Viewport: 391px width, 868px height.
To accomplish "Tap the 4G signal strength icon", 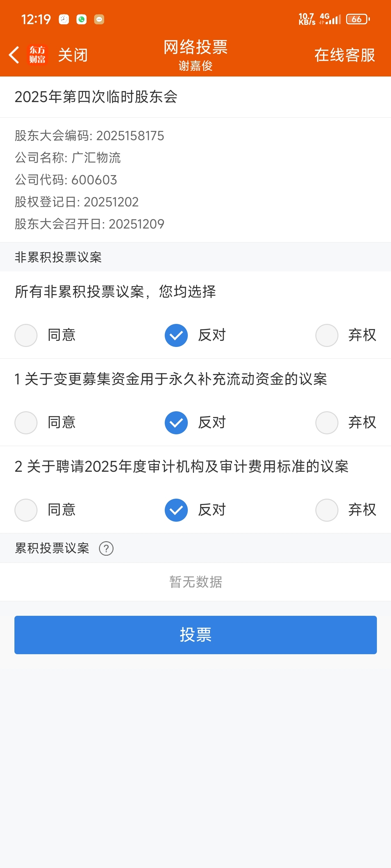I will tap(330, 19).
